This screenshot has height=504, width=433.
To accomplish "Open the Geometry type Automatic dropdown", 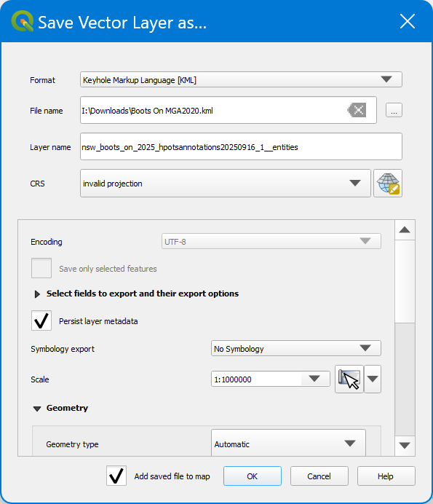I will tap(288, 444).
